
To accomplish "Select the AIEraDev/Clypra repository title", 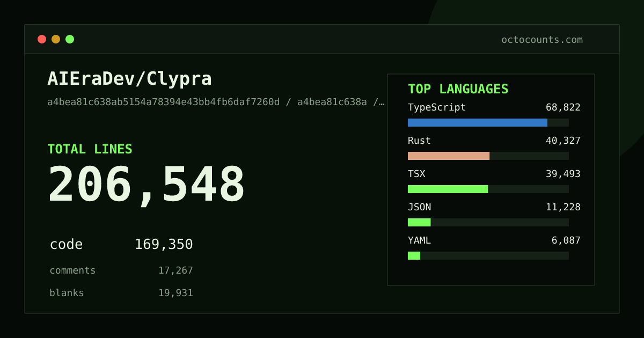I will coord(129,79).
